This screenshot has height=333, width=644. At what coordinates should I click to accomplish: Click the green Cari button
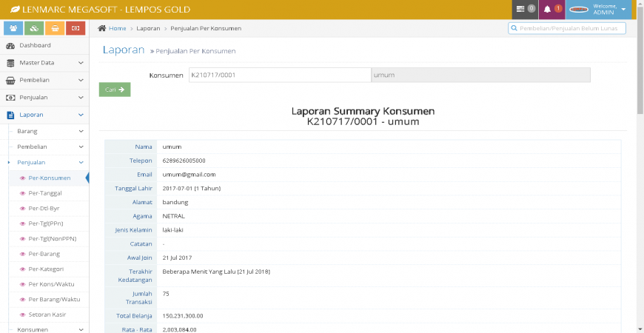point(115,90)
